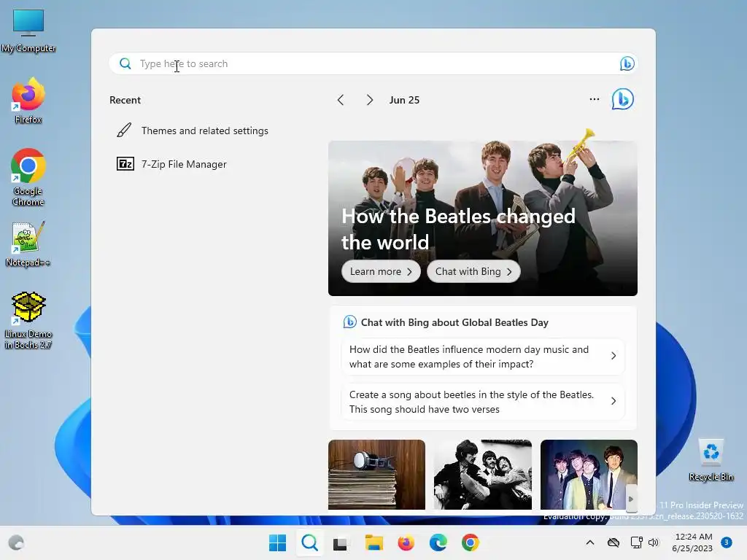
Task: Launch Chrome from the taskbar
Action: [471, 542]
